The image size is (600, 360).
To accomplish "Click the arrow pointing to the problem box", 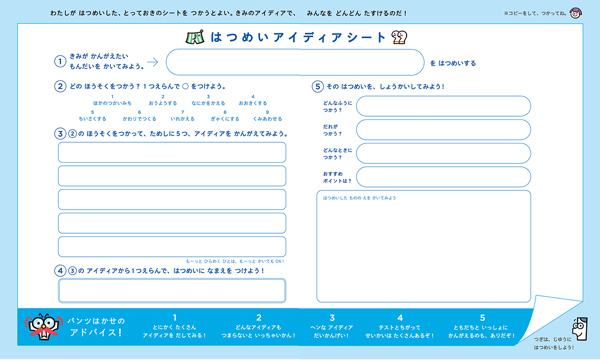I will (x=153, y=62).
